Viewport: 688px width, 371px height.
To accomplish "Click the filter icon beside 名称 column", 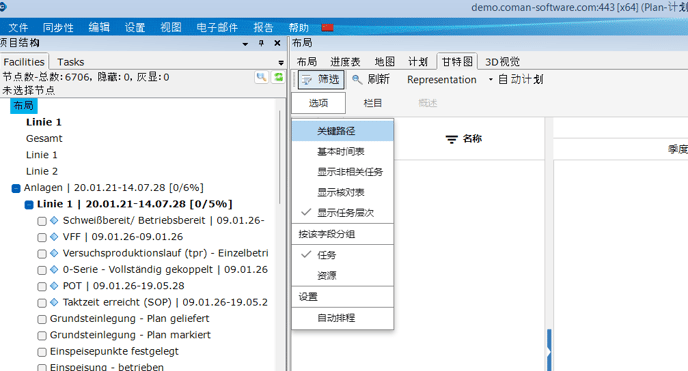I will [452, 139].
